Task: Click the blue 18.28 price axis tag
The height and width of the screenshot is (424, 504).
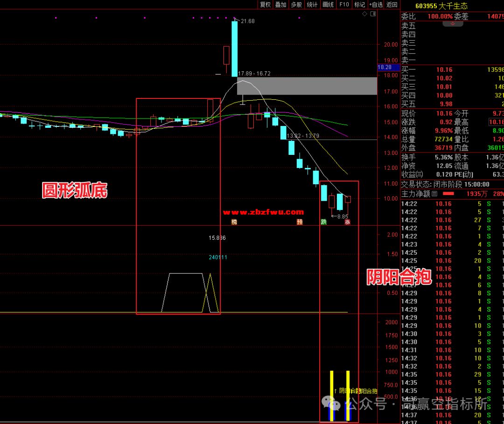Action: [388, 67]
